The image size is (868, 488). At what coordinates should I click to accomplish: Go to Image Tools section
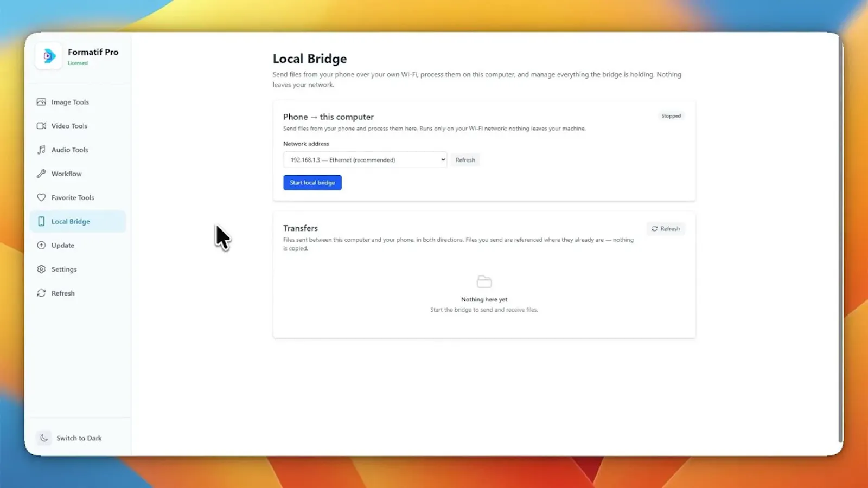[78, 102]
